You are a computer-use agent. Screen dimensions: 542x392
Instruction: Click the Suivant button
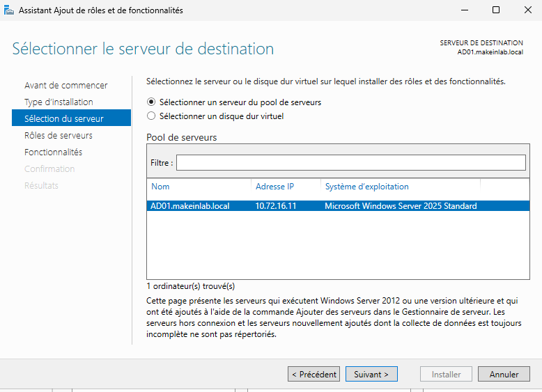tap(371, 375)
